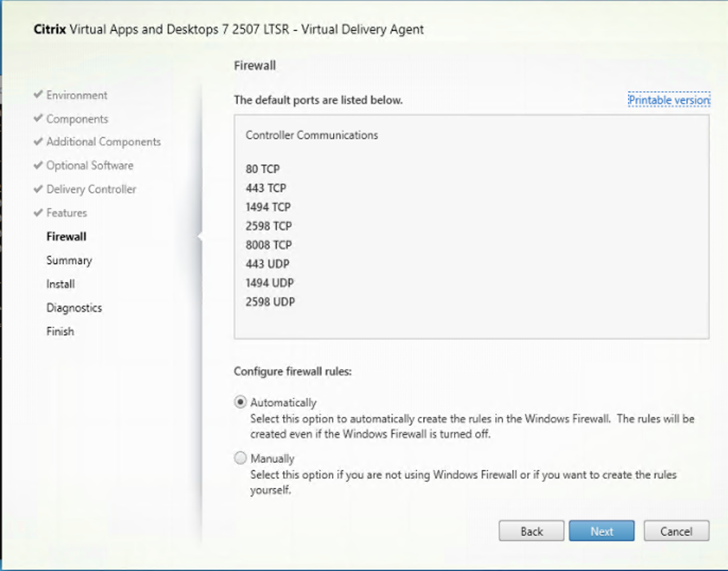
Task: Select the Manually firewall rules option
Action: 240,458
